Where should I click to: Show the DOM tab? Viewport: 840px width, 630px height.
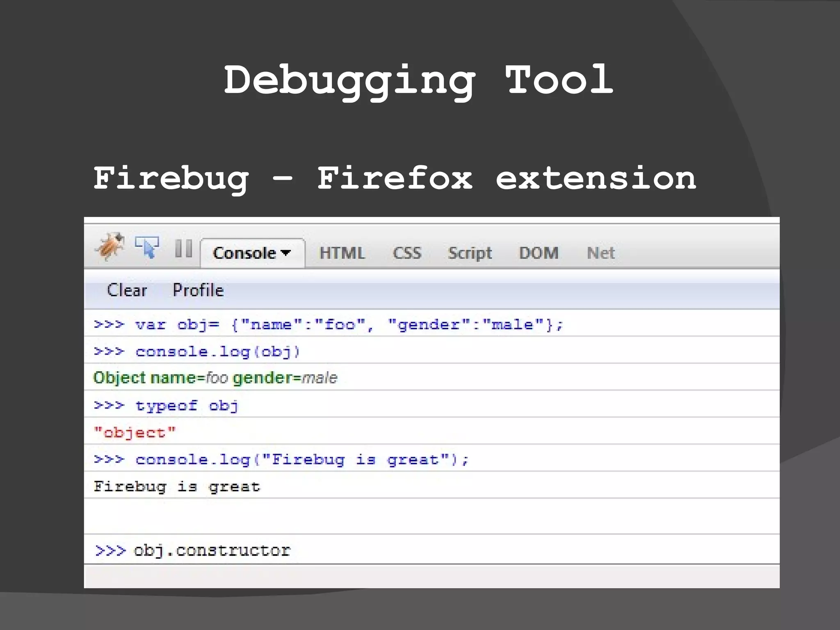(539, 253)
